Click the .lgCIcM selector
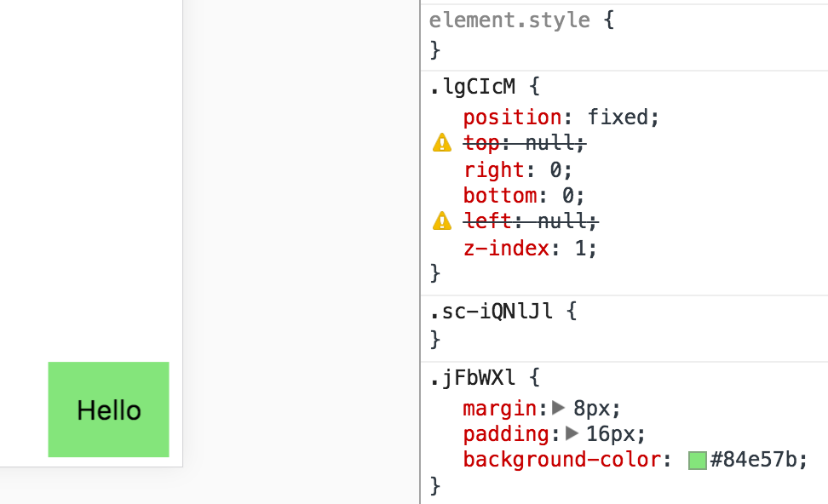Screen dimensions: 828x504 (472, 87)
